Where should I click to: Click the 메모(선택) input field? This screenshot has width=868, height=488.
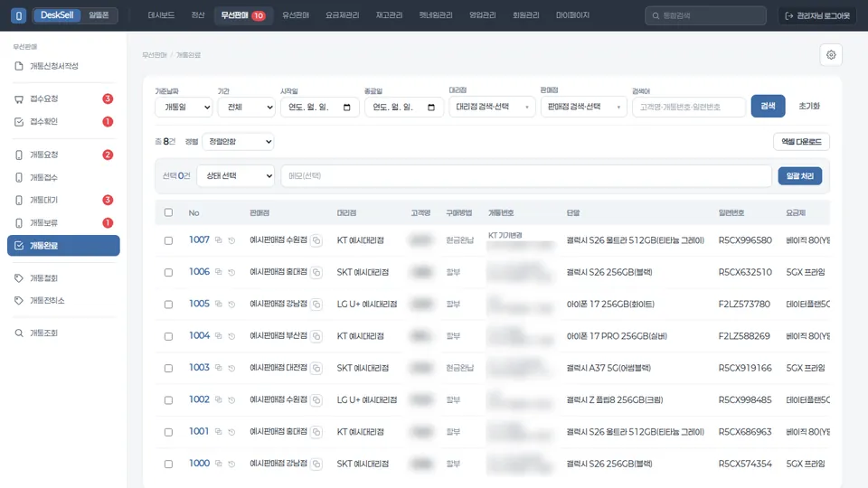point(526,176)
